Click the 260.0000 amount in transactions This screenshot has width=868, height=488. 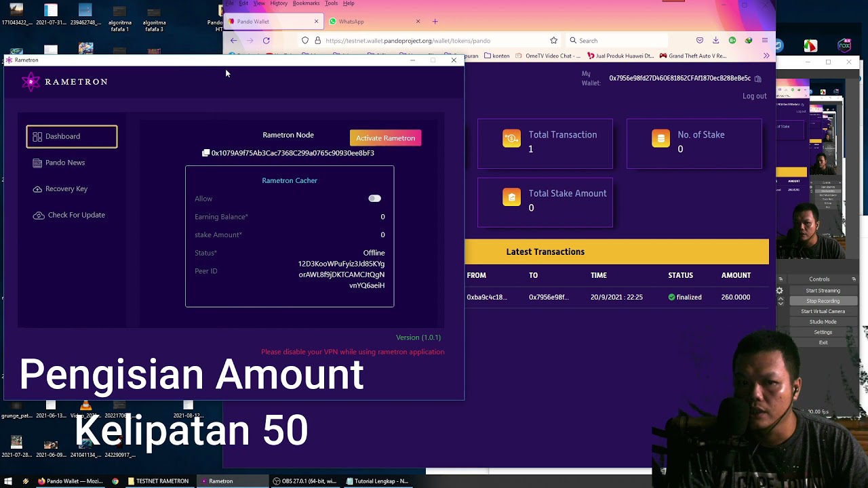click(736, 297)
